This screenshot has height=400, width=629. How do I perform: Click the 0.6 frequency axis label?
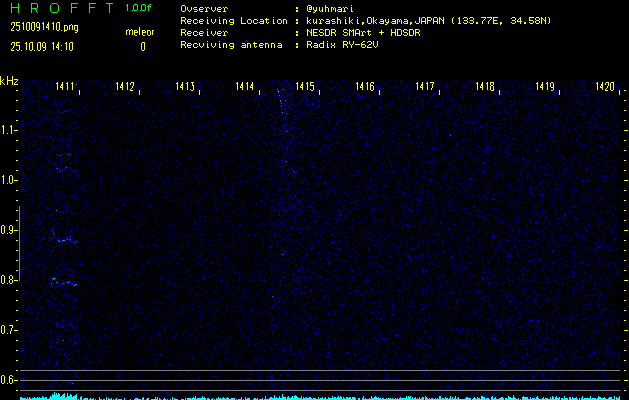click(x=9, y=380)
